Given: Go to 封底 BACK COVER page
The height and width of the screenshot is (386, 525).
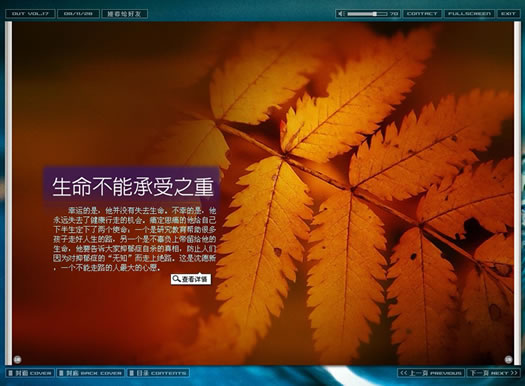Looking at the screenshot, I should [x=90, y=373].
